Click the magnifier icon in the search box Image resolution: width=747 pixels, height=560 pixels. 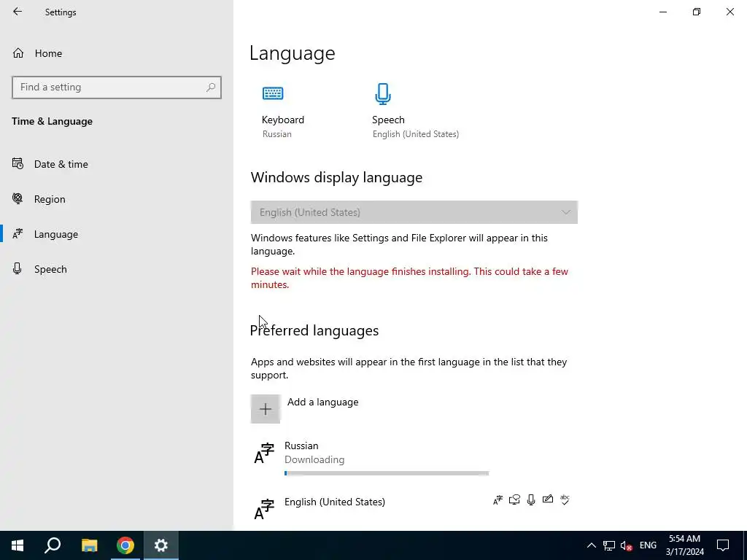coord(211,87)
